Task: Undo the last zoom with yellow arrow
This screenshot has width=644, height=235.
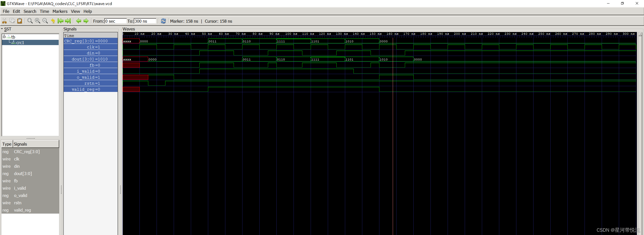Action: (53, 21)
